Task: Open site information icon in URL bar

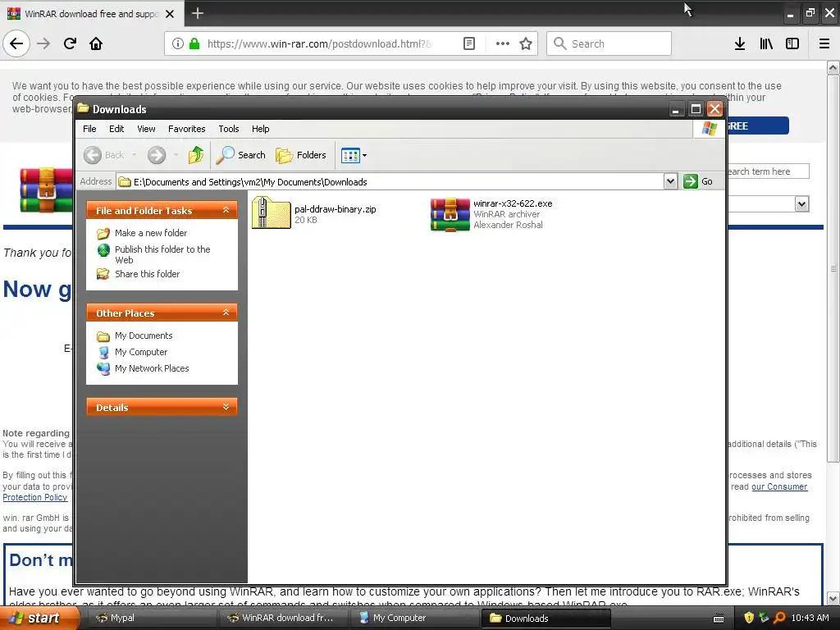Action: (177, 43)
